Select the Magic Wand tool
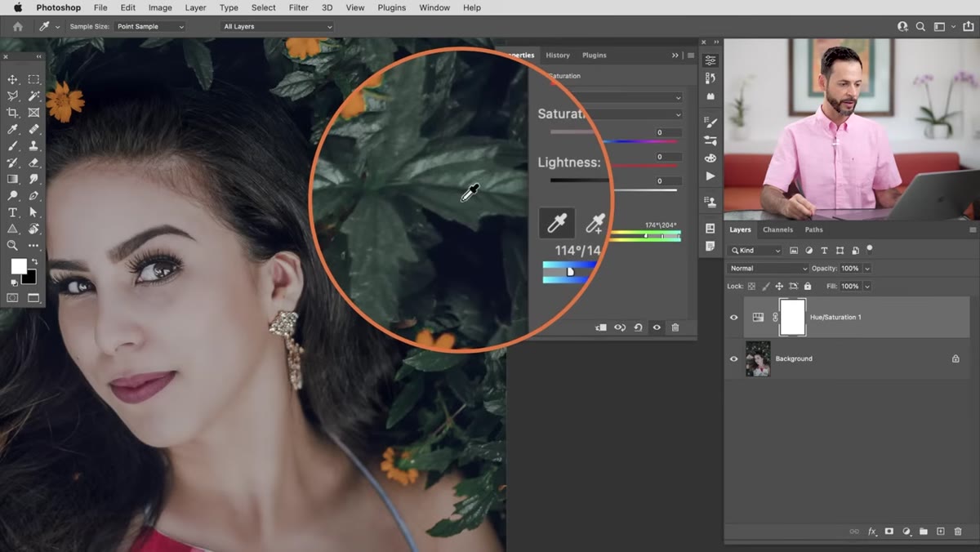This screenshot has width=980, height=552. (33, 96)
